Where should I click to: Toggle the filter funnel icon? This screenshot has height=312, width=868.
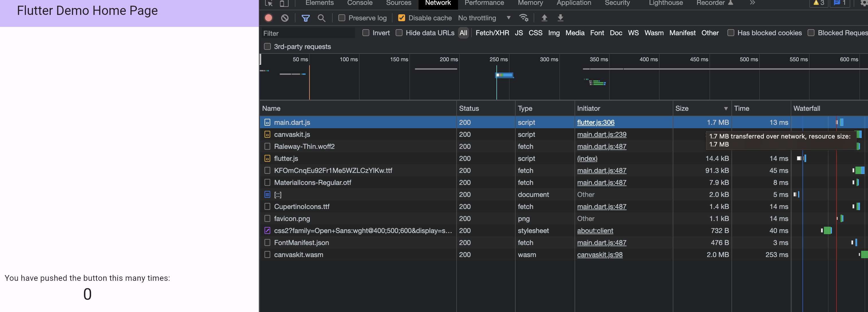pyautogui.click(x=305, y=18)
